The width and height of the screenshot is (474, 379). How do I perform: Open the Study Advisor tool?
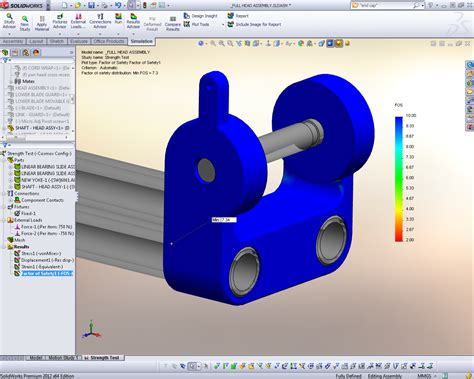(x=9, y=21)
